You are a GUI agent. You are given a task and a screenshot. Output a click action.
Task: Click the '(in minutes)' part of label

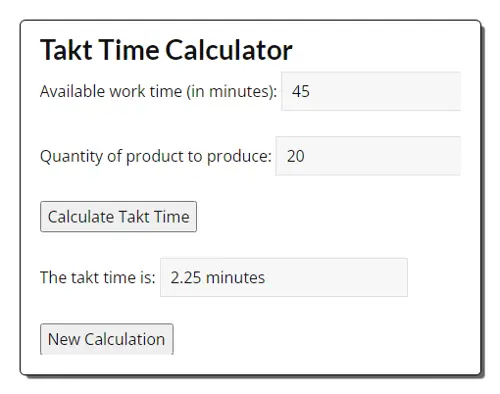[x=232, y=92]
